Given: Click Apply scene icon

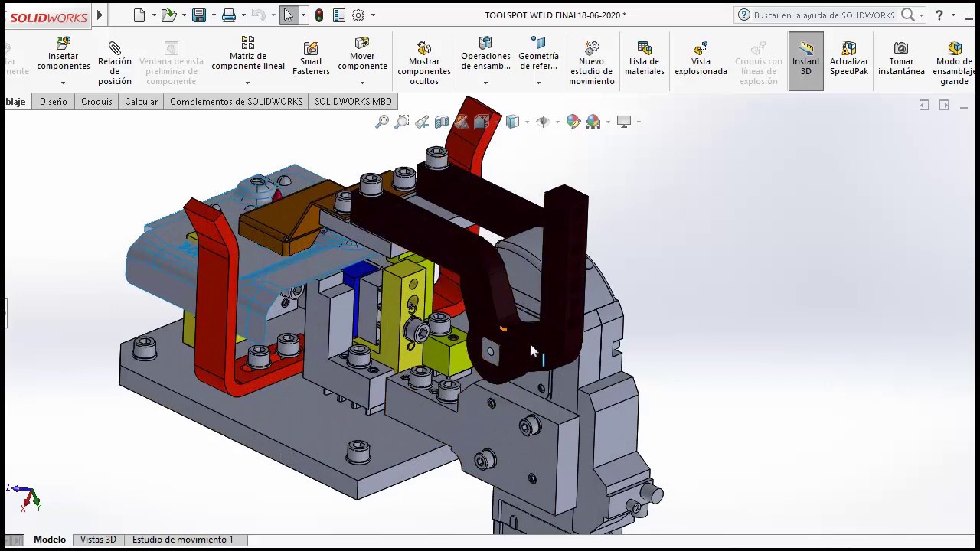Looking at the screenshot, I should [x=593, y=122].
